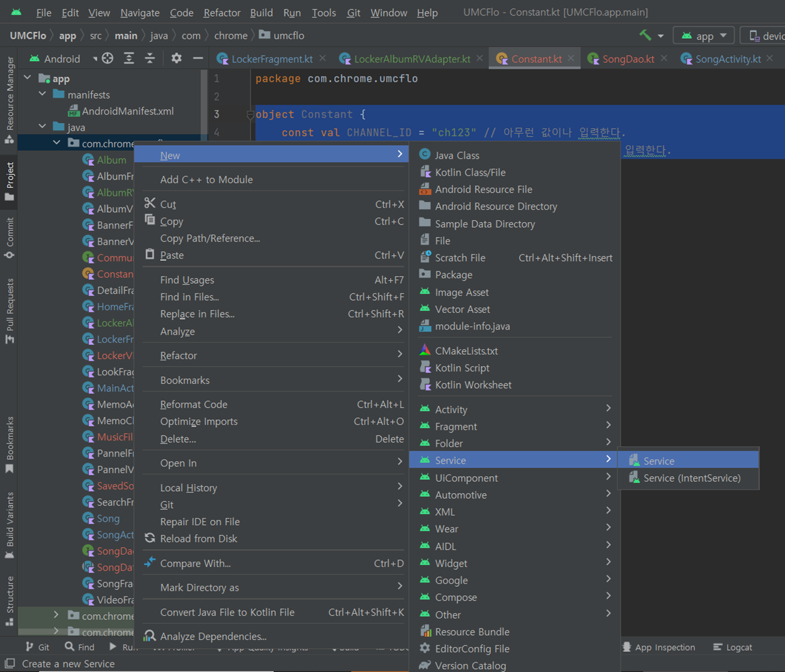Open the Build Variants tool window
The image size is (785, 672).
(x=9, y=526)
